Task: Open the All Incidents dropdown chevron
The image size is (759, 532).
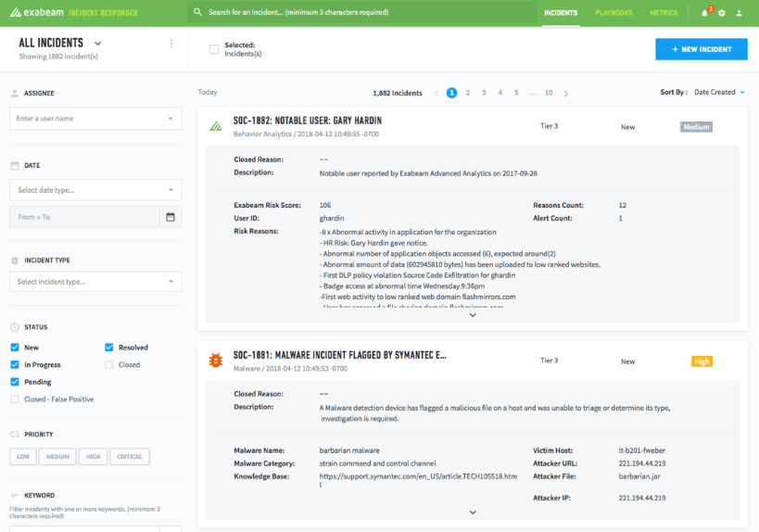Action: (98, 44)
